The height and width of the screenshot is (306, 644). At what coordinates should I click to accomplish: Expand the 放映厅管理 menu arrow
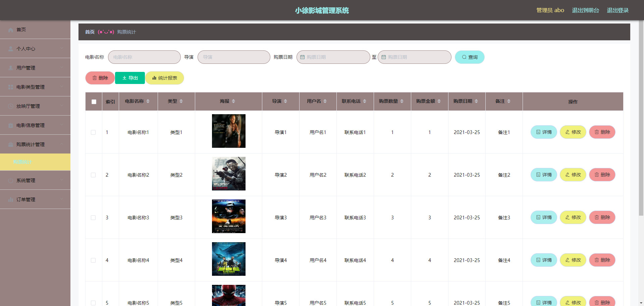coord(62,106)
